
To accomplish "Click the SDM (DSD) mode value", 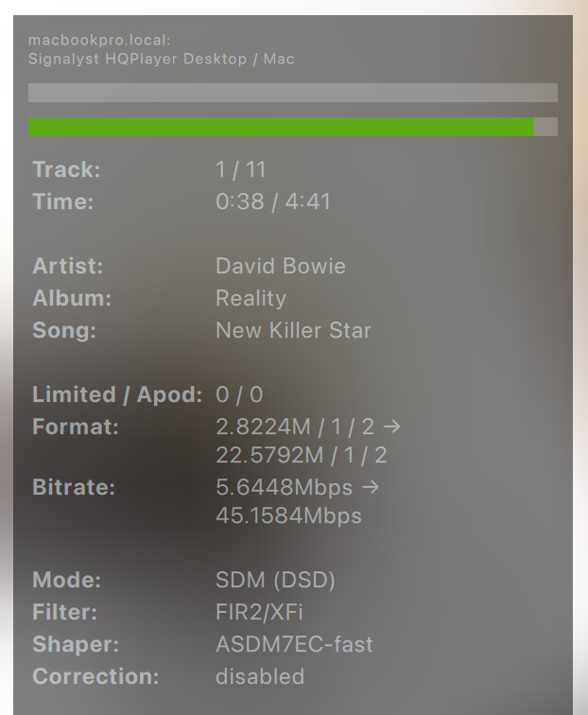I will point(275,580).
